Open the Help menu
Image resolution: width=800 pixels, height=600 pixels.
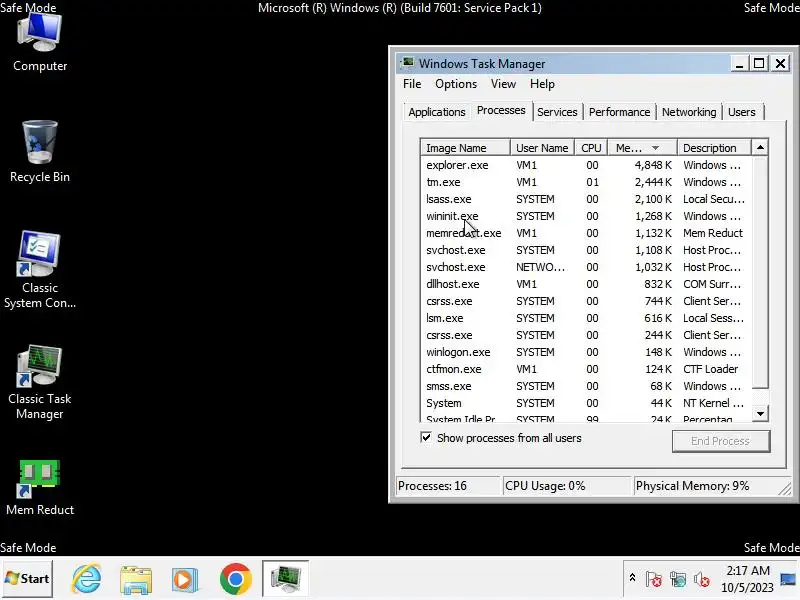[x=542, y=84]
